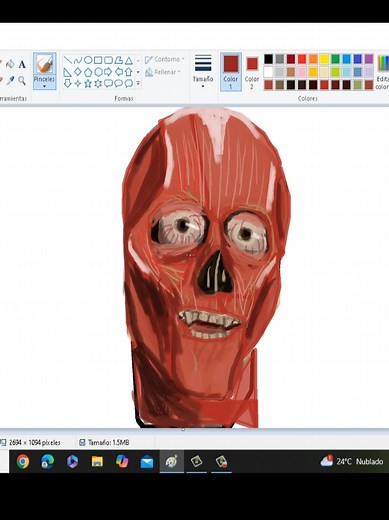
Task: Choose the Polygon shape
Action: point(119,60)
